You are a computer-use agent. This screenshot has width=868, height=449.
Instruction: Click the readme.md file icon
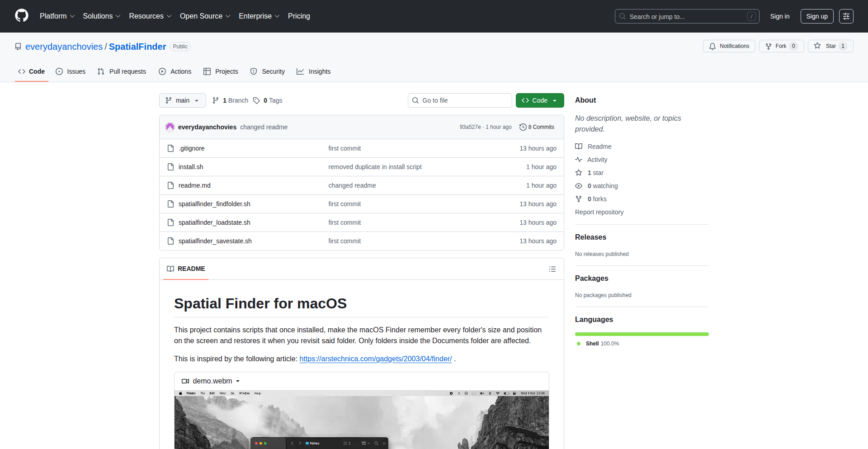click(x=170, y=185)
